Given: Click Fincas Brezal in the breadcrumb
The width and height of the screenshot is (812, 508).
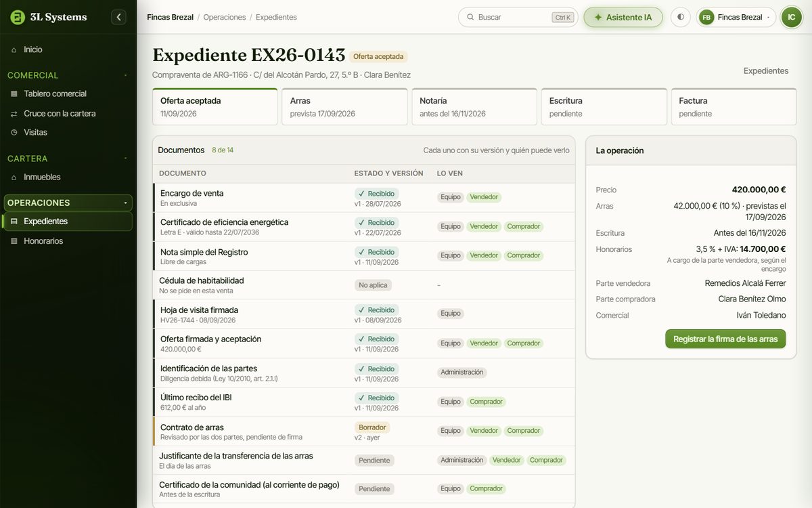Looking at the screenshot, I should 170,17.
